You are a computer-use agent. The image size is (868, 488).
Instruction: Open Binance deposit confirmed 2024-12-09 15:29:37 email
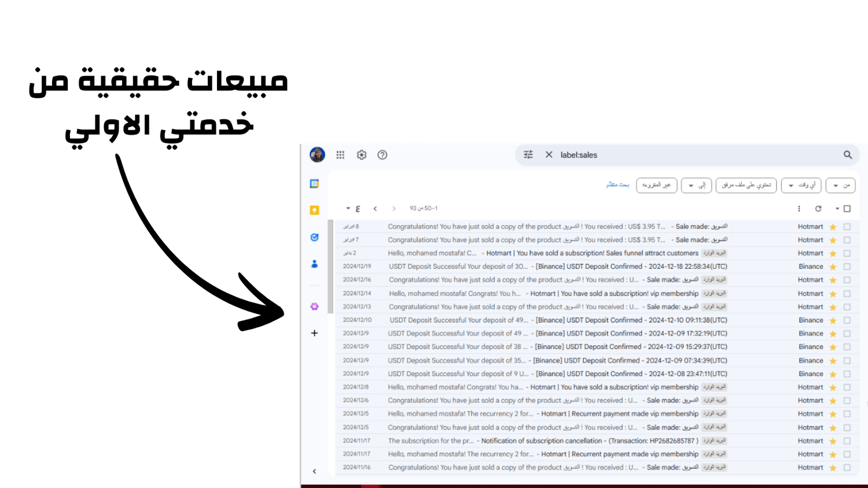click(597, 347)
